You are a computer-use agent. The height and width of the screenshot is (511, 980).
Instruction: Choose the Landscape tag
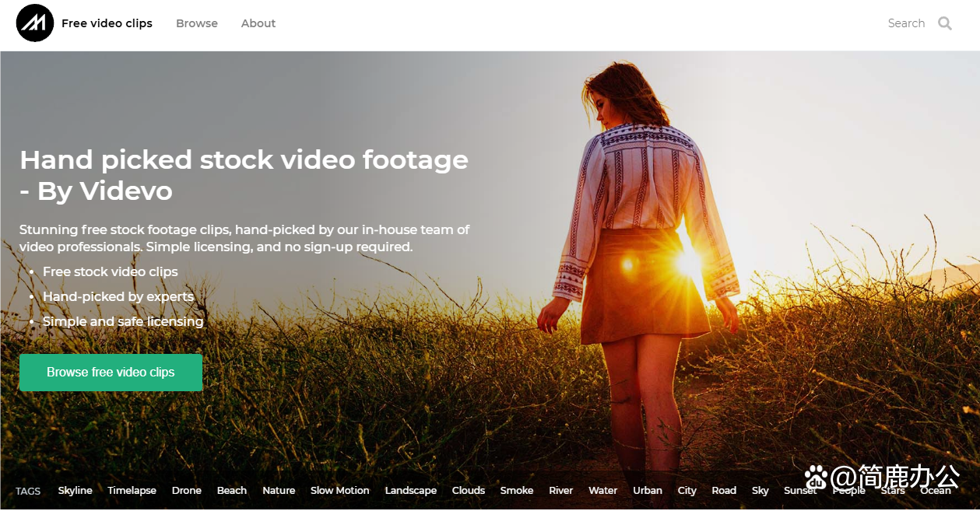tap(410, 491)
